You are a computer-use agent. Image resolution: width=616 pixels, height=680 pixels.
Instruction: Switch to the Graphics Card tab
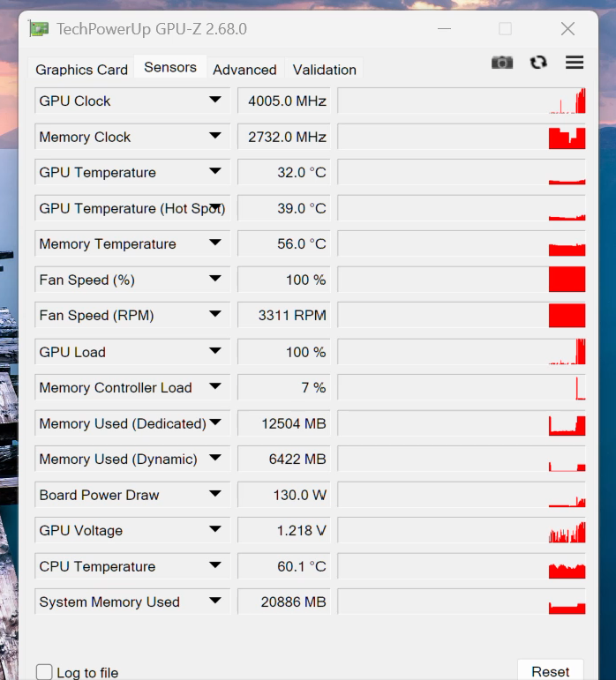point(81,70)
